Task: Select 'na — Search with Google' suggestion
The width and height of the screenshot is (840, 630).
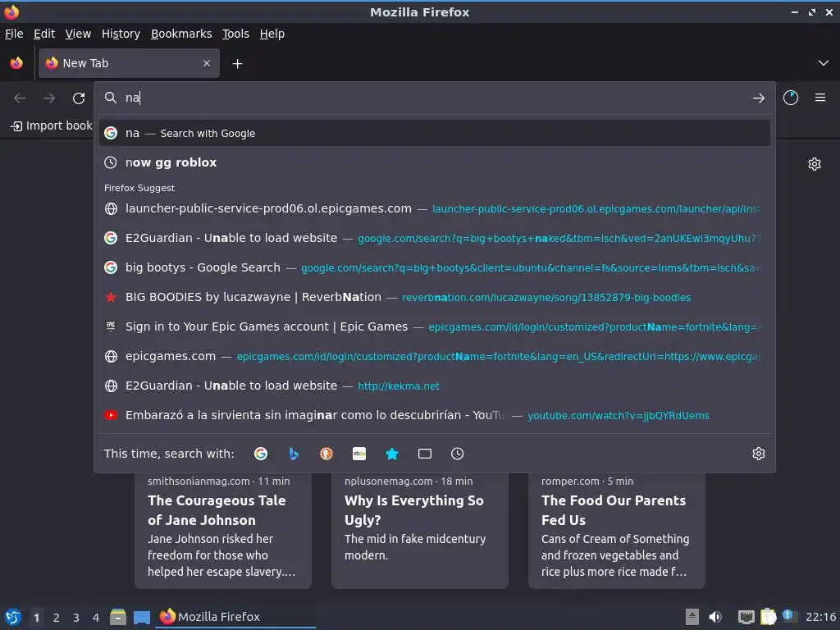Action: [435, 134]
